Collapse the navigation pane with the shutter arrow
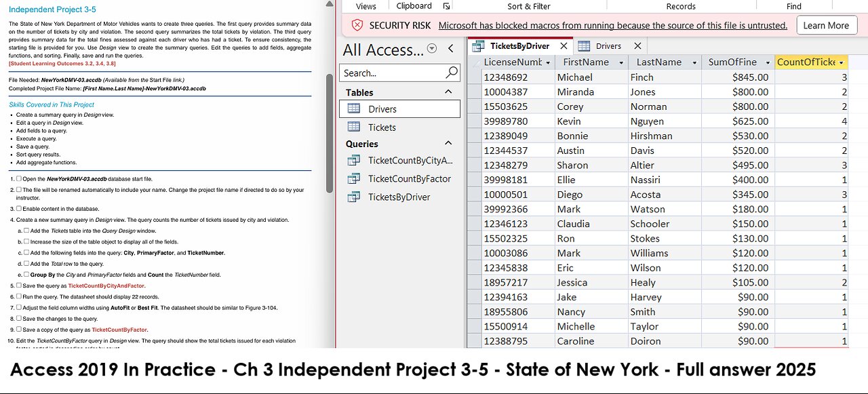 [451, 49]
